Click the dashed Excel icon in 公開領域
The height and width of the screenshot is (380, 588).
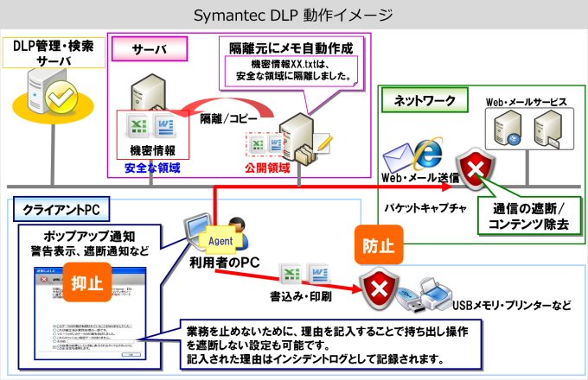pyautogui.click(x=258, y=143)
